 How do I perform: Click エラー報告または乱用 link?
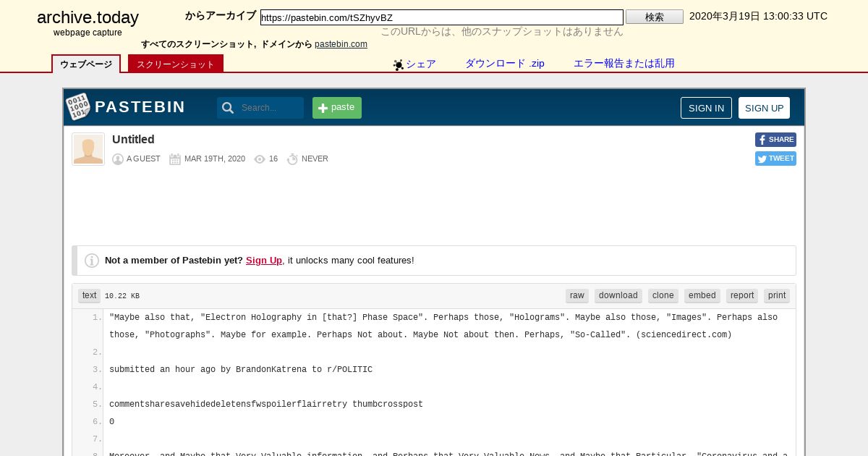(624, 64)
